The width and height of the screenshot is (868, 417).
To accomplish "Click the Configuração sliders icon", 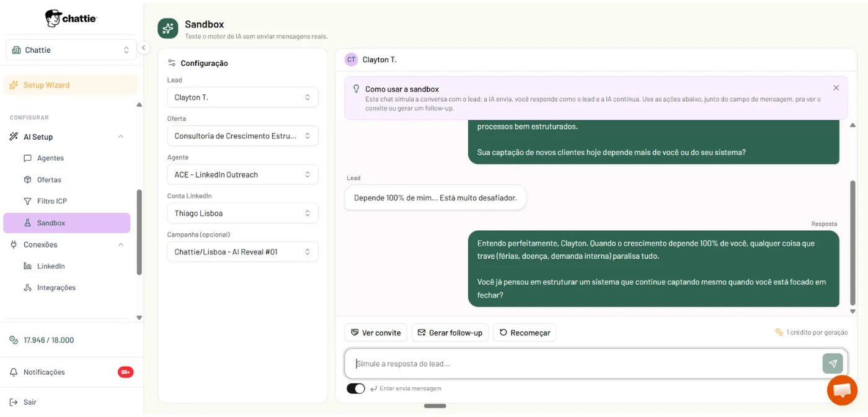I will pyautogui.click(x=172, y=63).
